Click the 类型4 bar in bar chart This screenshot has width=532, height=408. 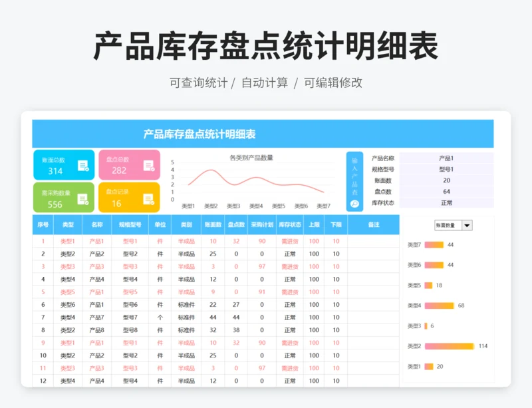439,306
